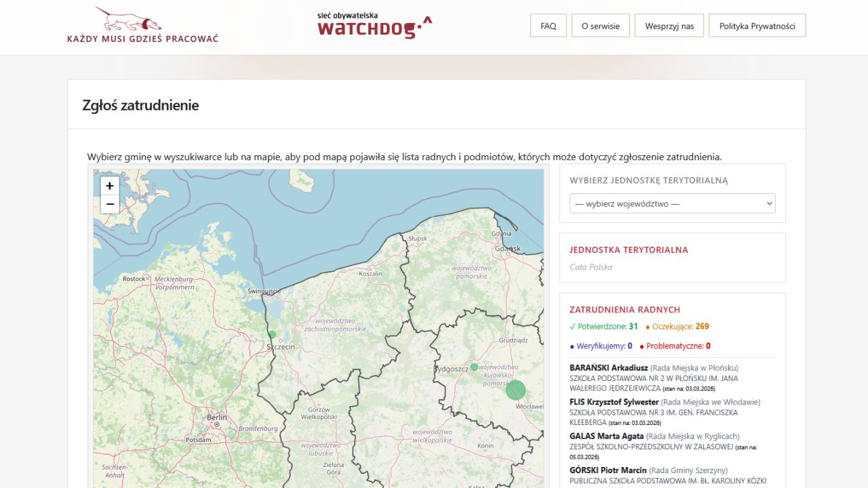This screenshot has height=488, width=868.
Task: Click the "Wesprzyj nas" button
Action: (669, 26)
